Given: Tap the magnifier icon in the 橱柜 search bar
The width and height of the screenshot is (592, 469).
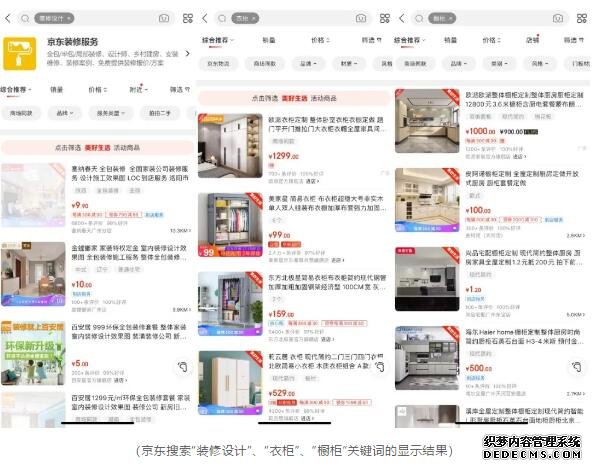Looking at the screenshot, I should click(x=419, y=18).
